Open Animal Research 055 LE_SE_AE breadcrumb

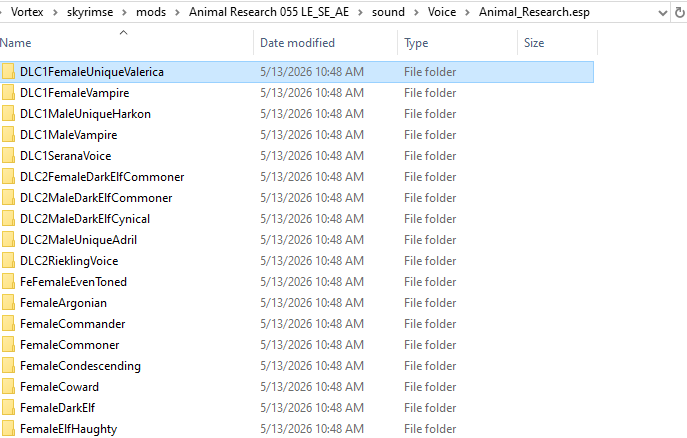269,12
